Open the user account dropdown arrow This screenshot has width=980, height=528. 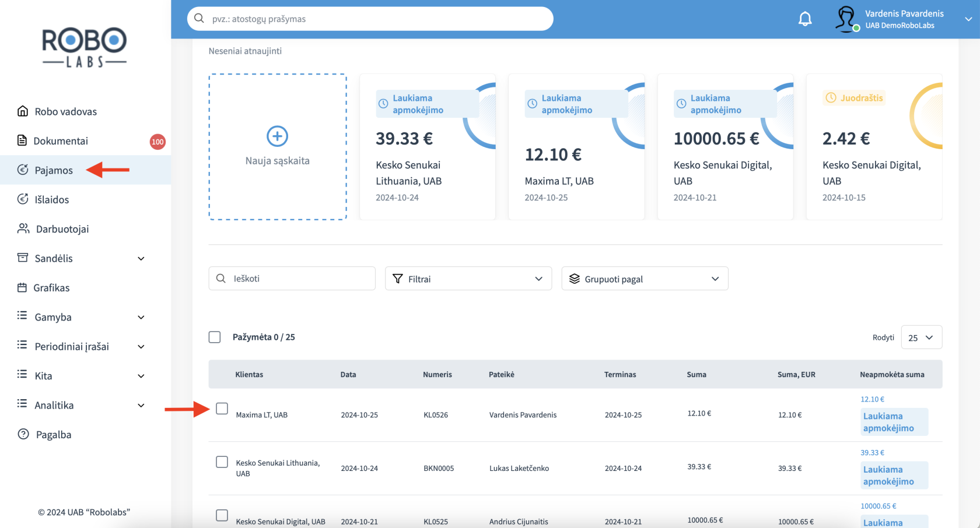(x=968, y=19)
